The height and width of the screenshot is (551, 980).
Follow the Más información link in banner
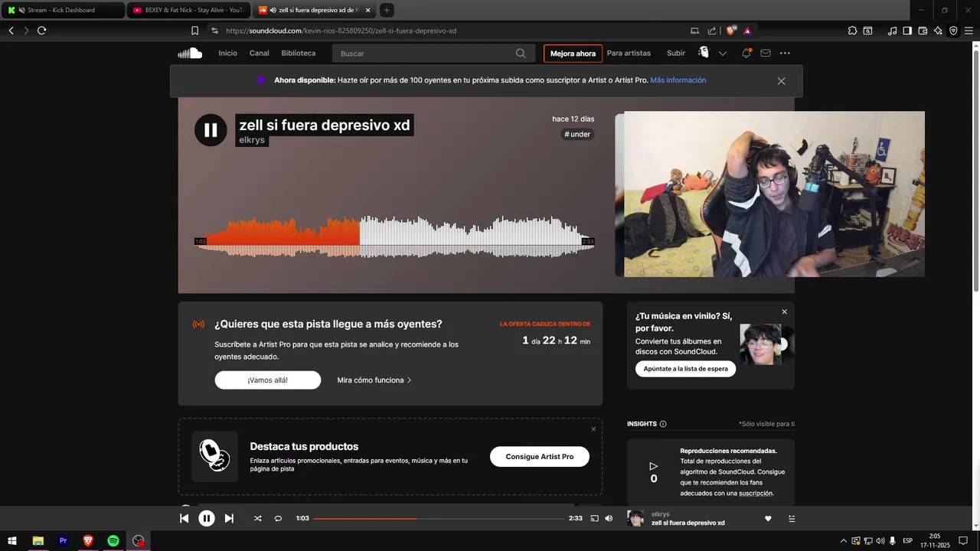(x=678, y=80)
